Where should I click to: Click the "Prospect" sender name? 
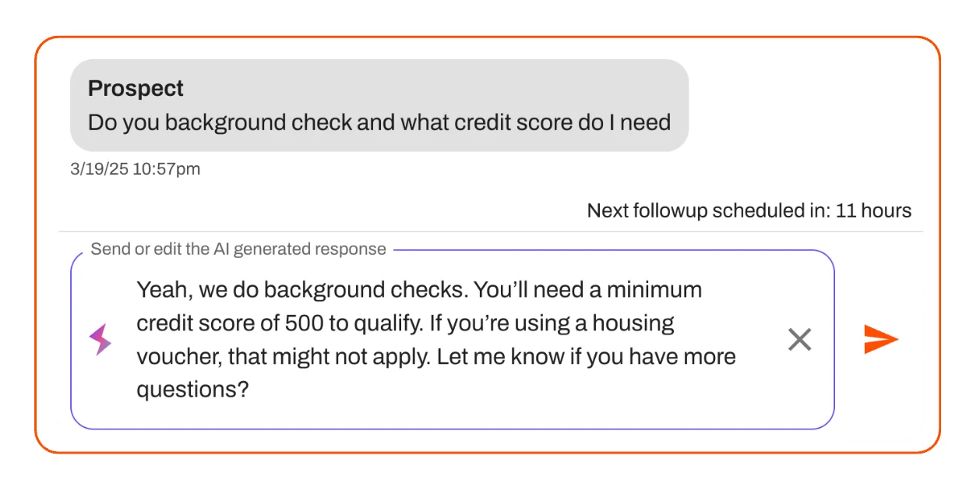pyautogui.click(x=136, y=88)
